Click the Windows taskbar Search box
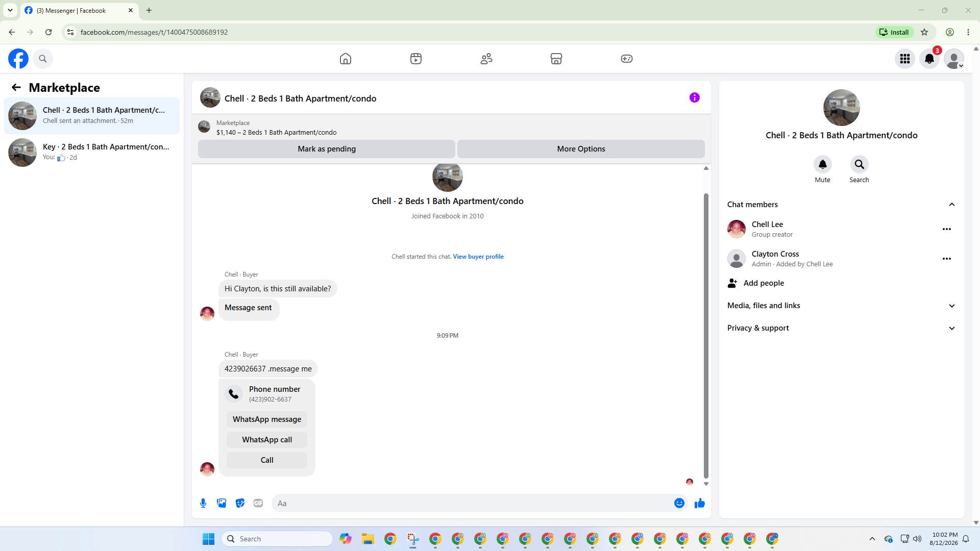The width and height of the screenshot is (980, 551). coord(277,539)
